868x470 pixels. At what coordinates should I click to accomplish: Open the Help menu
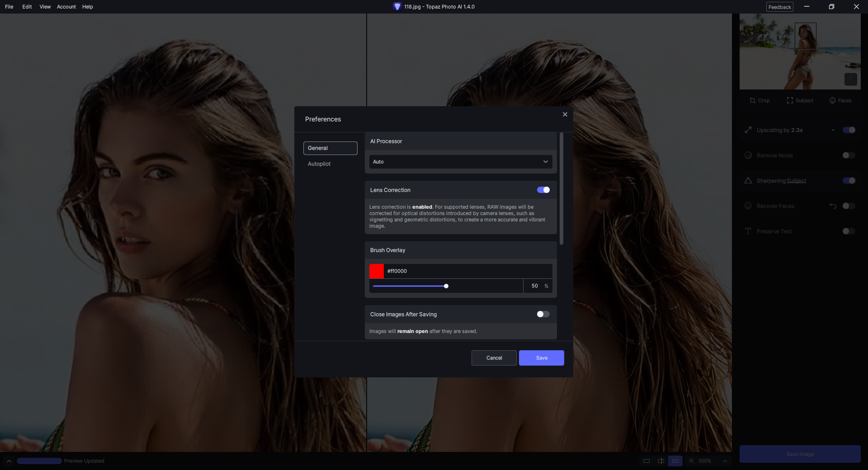(x=88, y=7)
